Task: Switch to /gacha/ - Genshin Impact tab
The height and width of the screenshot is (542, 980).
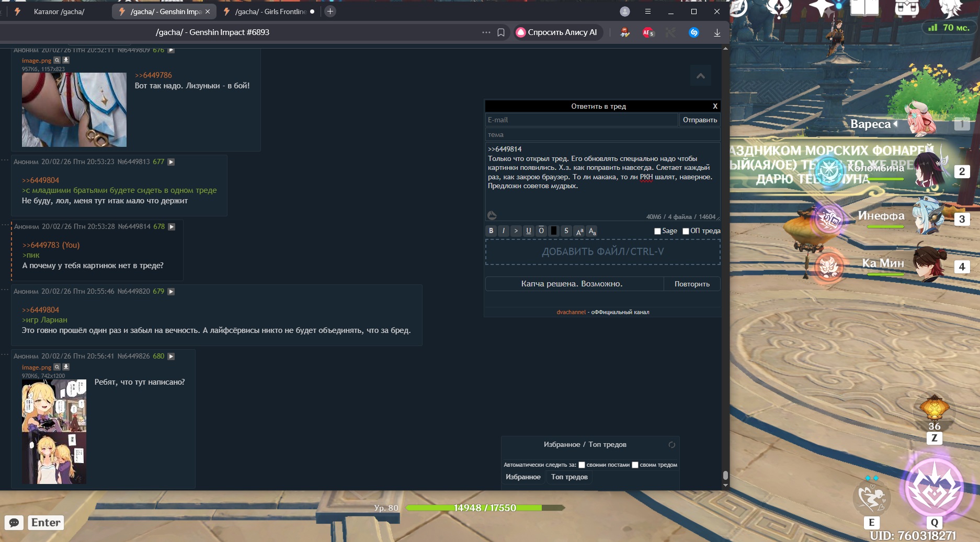Action: click(160, 11)
